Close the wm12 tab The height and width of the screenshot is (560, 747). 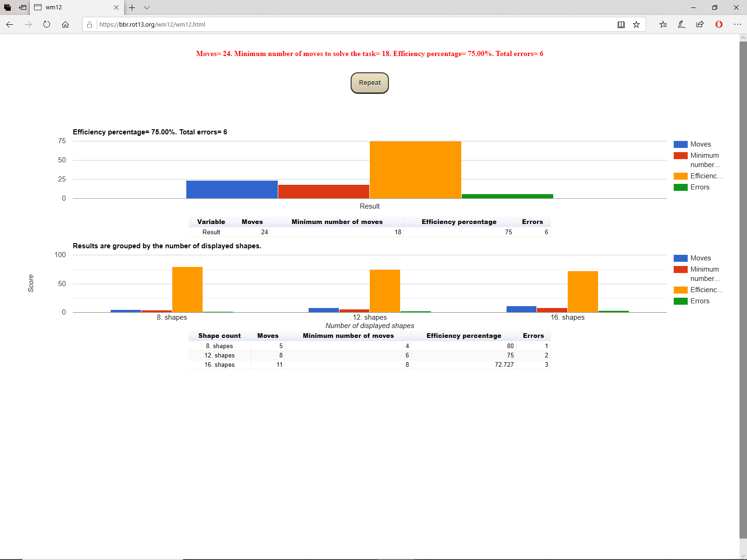click(116, 7)
